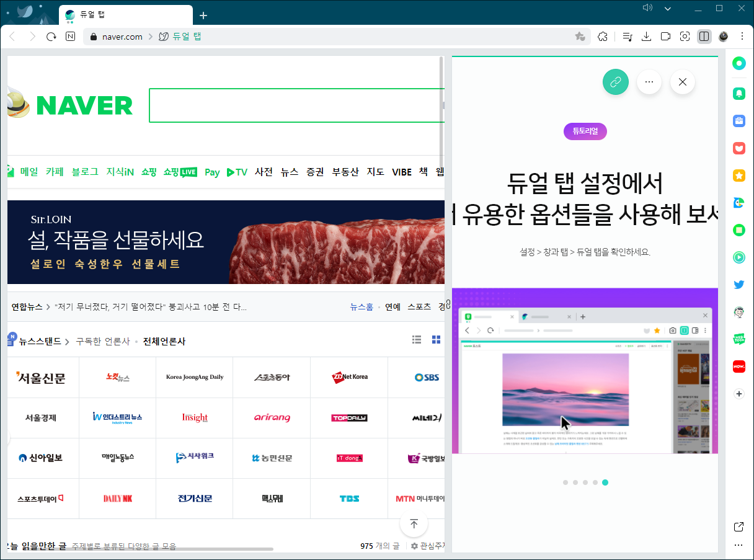Open the Papago parrot translator sidebar icon
The height and width of the screenshot is (560, 754).
(738, 203)
